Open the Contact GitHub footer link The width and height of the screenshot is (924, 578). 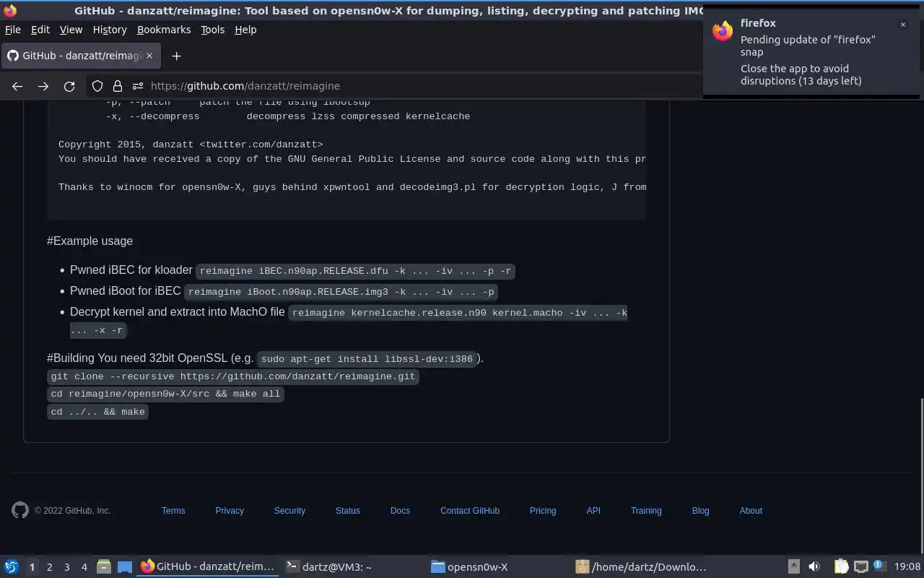[470, 510]
